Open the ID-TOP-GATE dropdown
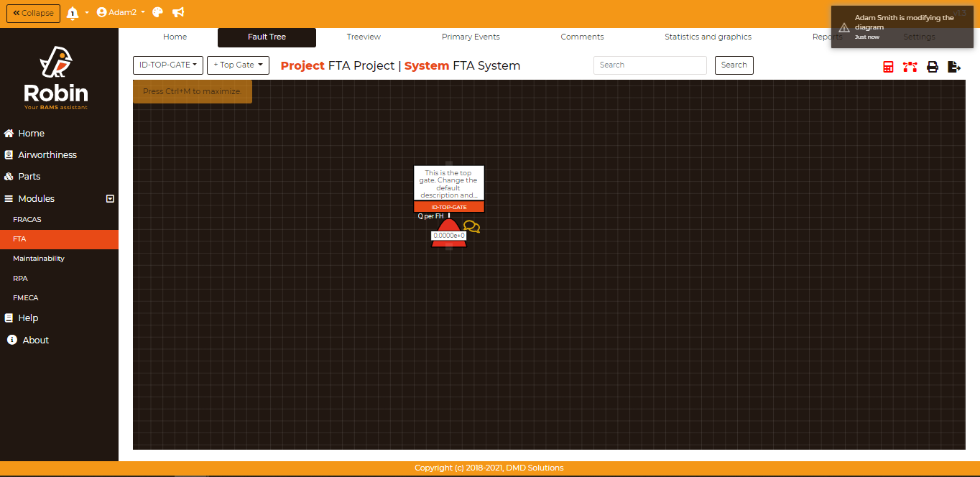 [168, 65]
